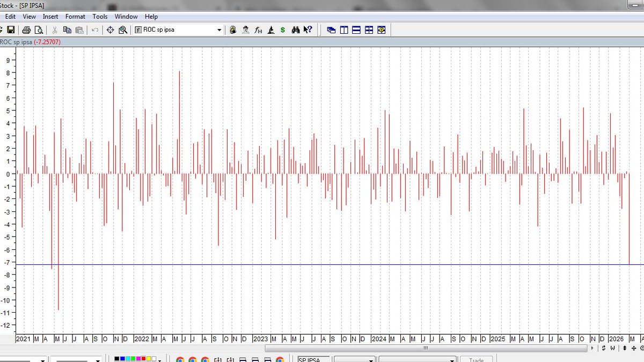Viewport: 644px width, 362px height.
Task: Click the Print icon
Action: (x=26, y=30)
